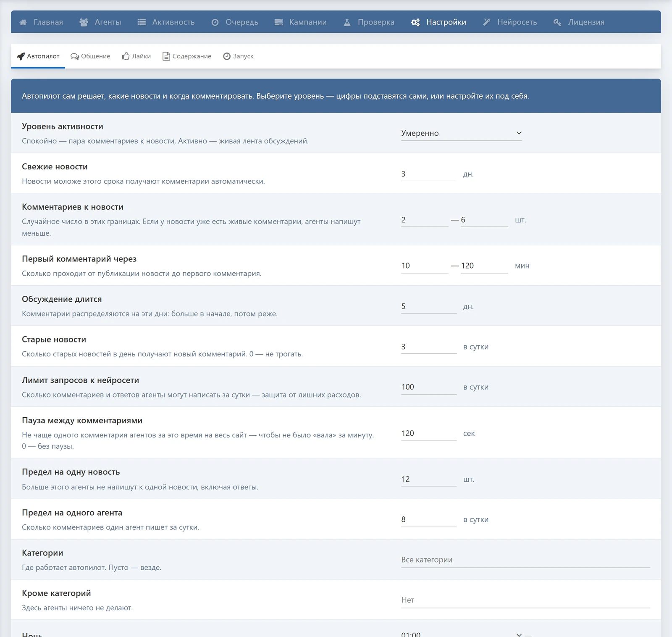This screenshot has width=672, height=637.
Task: Switch to the Общение tab
Action: point(90,56)
